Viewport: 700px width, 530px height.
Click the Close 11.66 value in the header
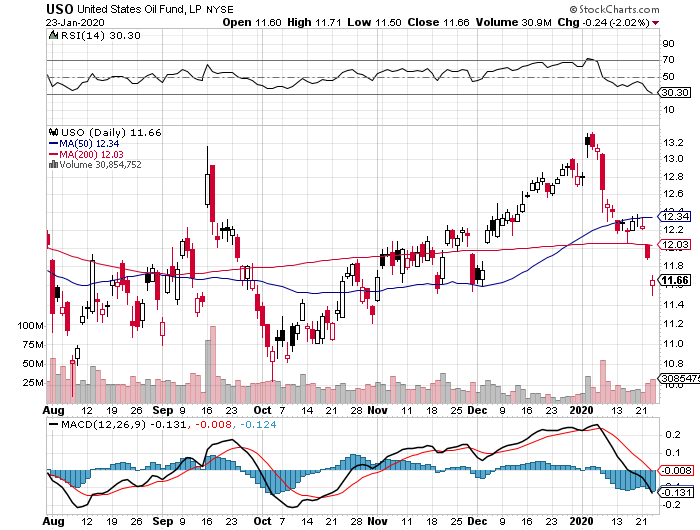coord(438,22)
